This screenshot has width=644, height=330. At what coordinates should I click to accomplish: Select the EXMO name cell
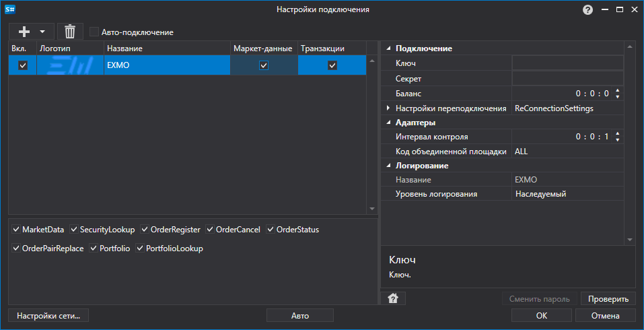coord(167,65)
